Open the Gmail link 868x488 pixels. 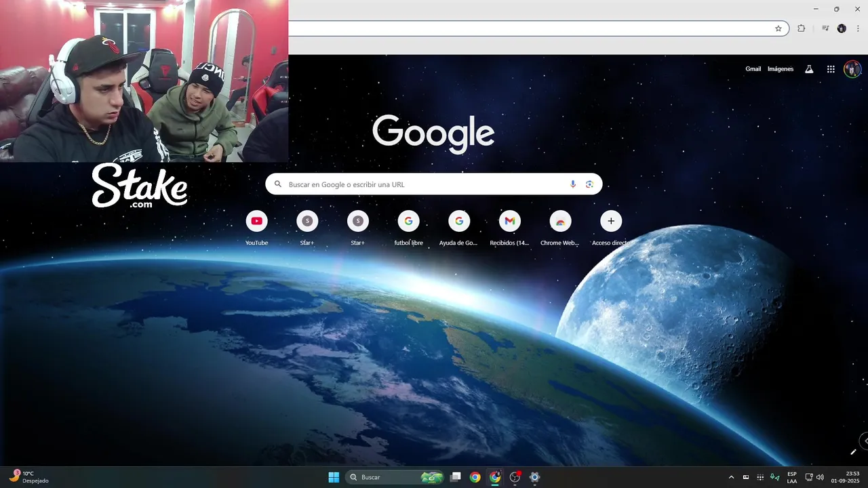coord(753,68)
